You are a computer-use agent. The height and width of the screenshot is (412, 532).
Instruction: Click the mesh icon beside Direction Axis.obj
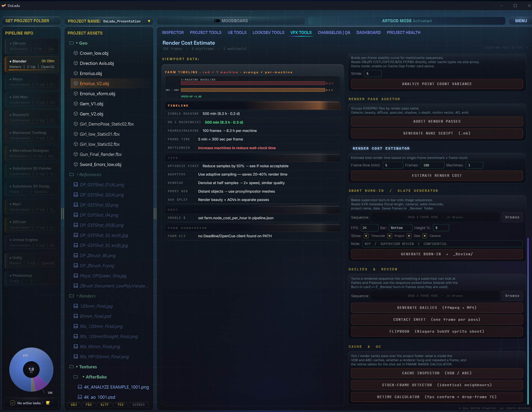(76, 63)
